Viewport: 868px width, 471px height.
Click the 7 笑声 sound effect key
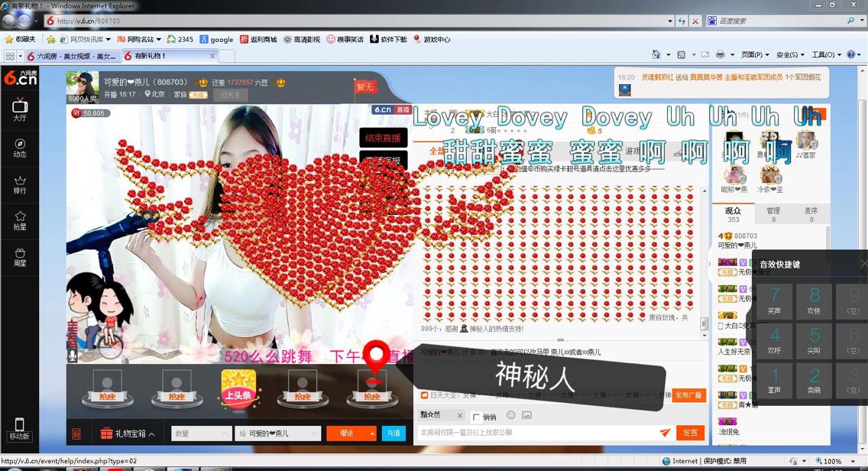point(775,301)
